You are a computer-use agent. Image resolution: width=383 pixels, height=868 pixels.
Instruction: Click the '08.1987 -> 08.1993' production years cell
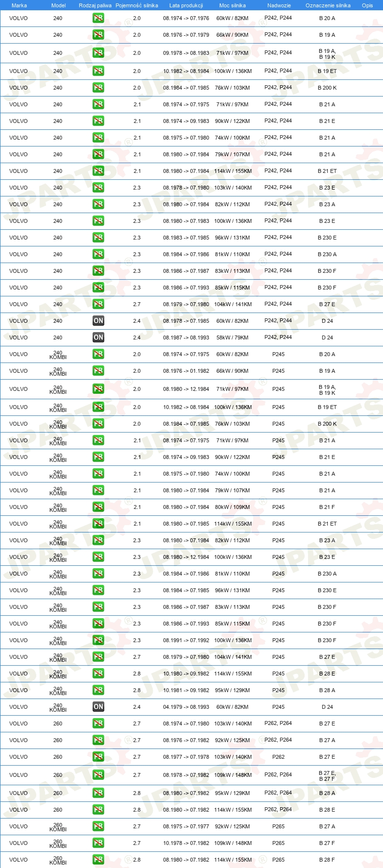coord(186,338)
